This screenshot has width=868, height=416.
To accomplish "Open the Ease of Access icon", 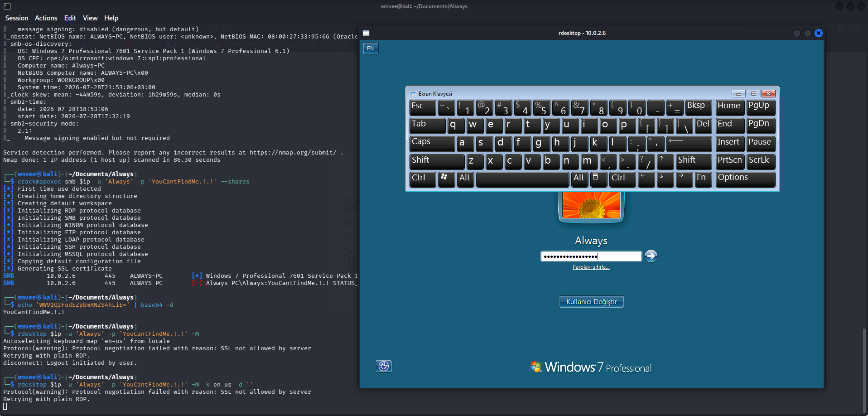I will tap(384, 366).
